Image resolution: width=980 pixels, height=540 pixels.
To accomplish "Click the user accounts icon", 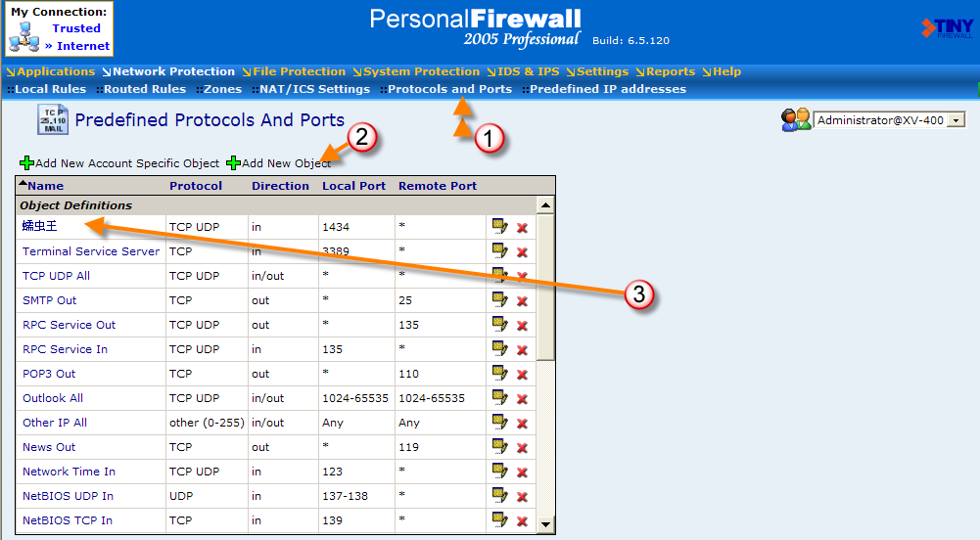I will coord(796,119).
